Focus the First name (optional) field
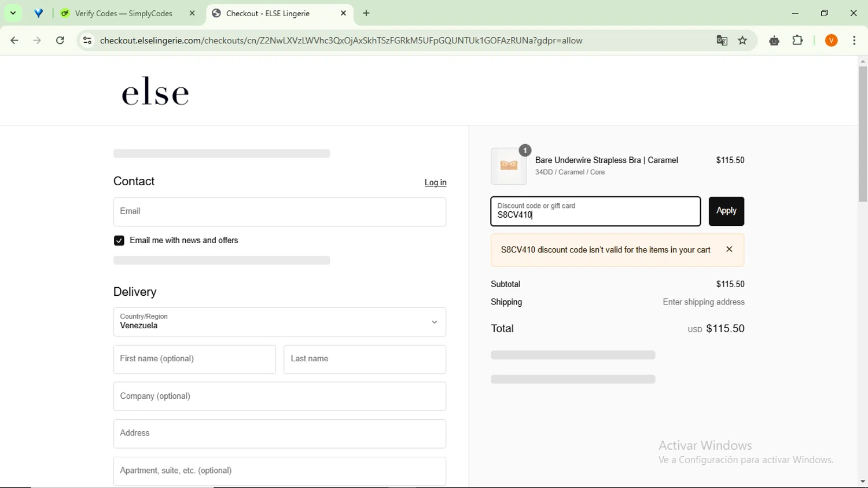Image resolution: width=868 pixels, height=488 pixels. coord(194,359)
